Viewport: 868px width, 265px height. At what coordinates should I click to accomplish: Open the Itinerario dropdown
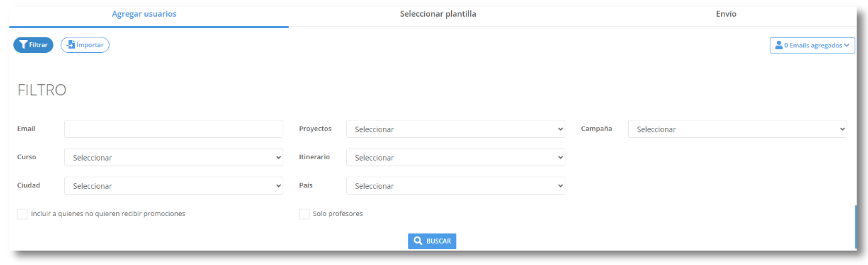click(x=456, y=157)
